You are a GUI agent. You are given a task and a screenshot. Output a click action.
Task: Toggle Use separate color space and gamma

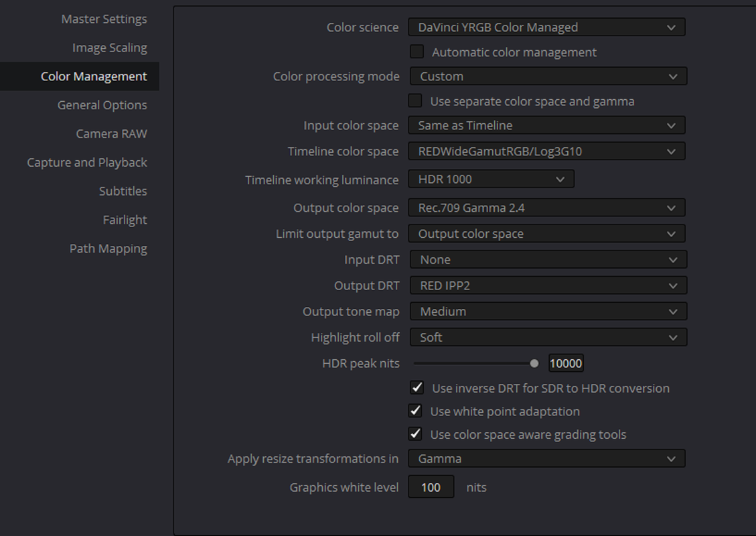pyautogui.click(x=414, y=100)
